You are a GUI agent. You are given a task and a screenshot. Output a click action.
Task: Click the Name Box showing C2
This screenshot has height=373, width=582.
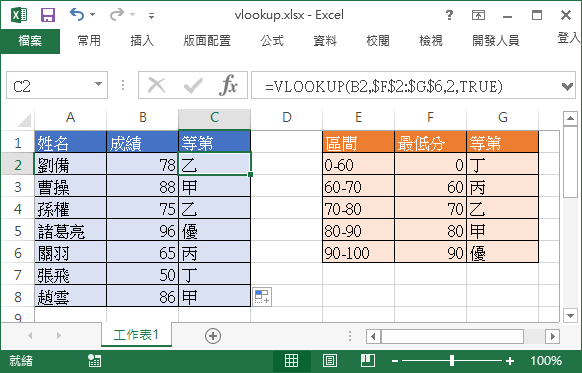point(50,85)
